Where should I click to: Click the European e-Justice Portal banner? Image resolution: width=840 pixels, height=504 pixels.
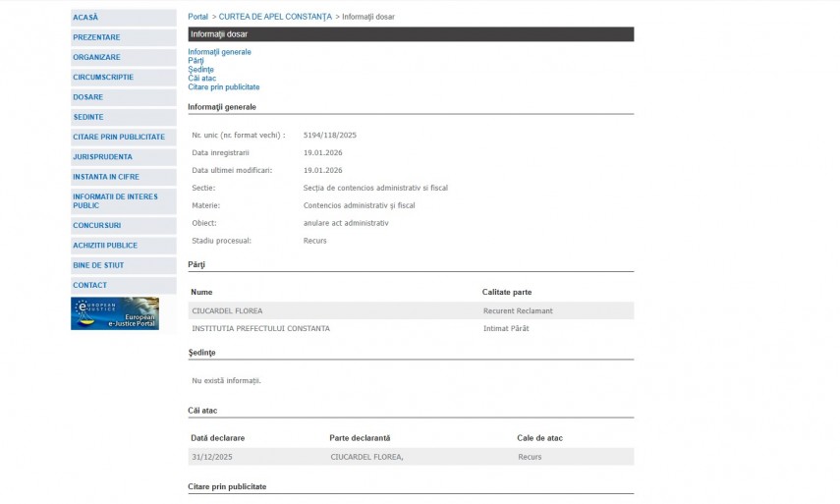pos(115,313)
